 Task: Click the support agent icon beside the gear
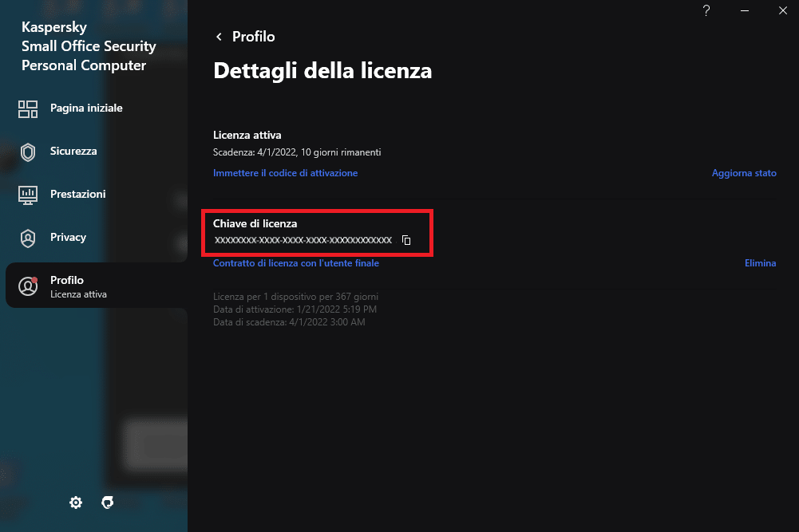[x=108, y=502]
